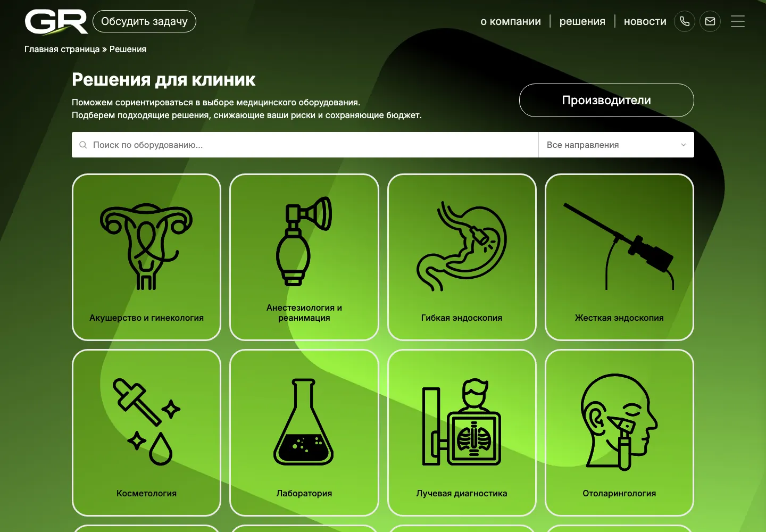Select the 'Акушерство и гинекология' label
Image resolution: width=766 pixels, height=532 pixels.
[x=146, y=318]
